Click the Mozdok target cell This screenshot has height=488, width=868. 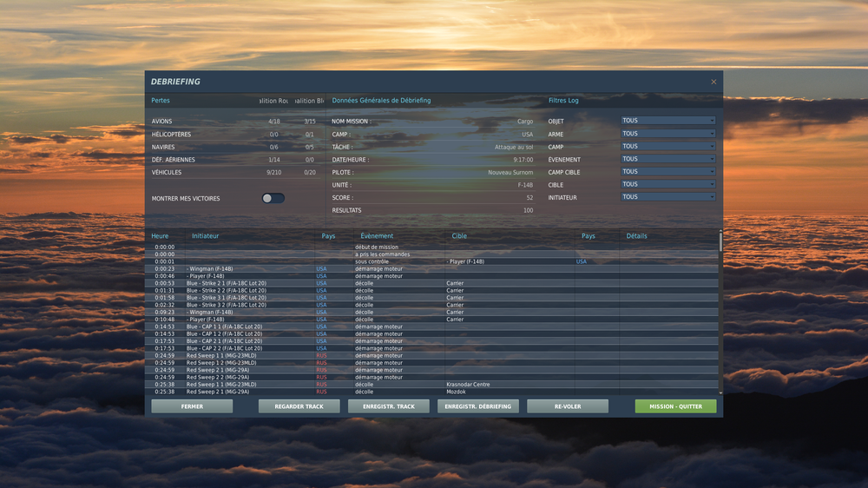(x=456, y=392)
